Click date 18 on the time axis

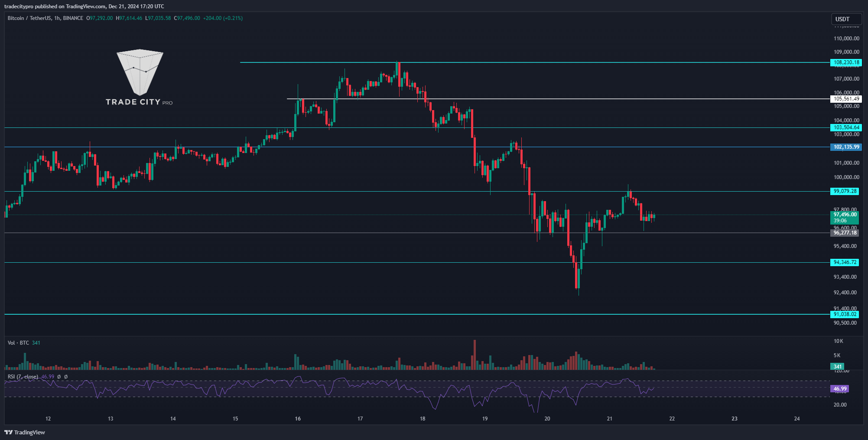(423, 419)
